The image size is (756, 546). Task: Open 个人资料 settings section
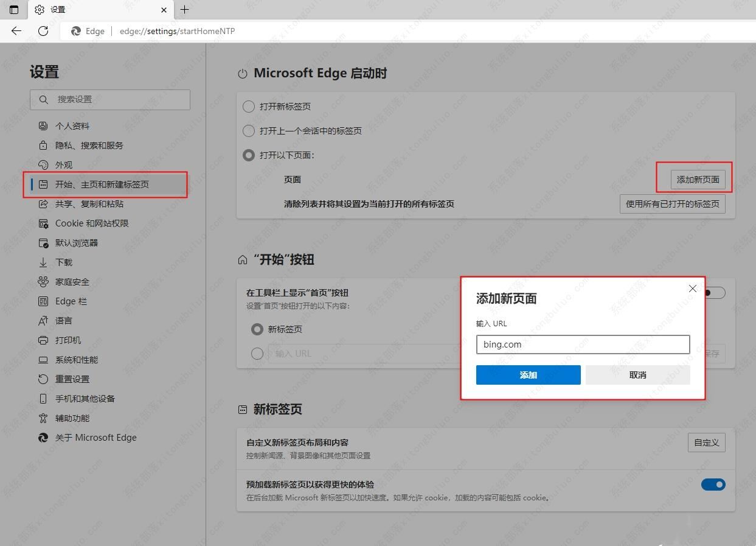tap(72, 126)
